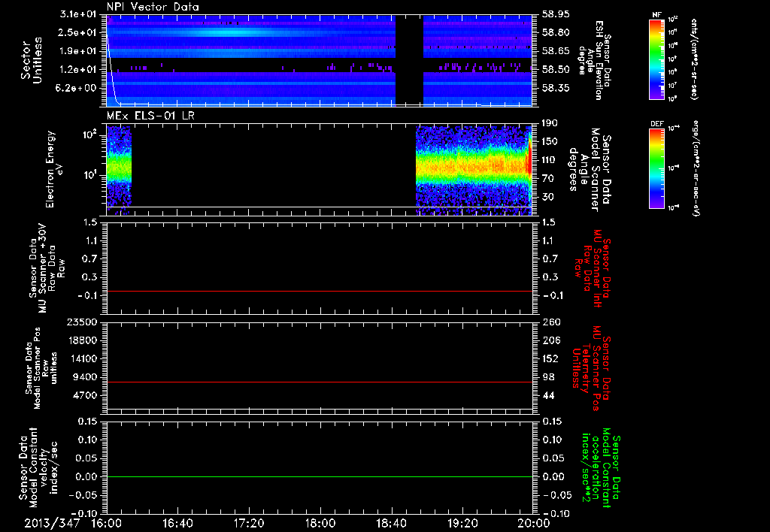
Task: Click the 58.35 sun elevation tick label
Action: [x=556, y=88]
